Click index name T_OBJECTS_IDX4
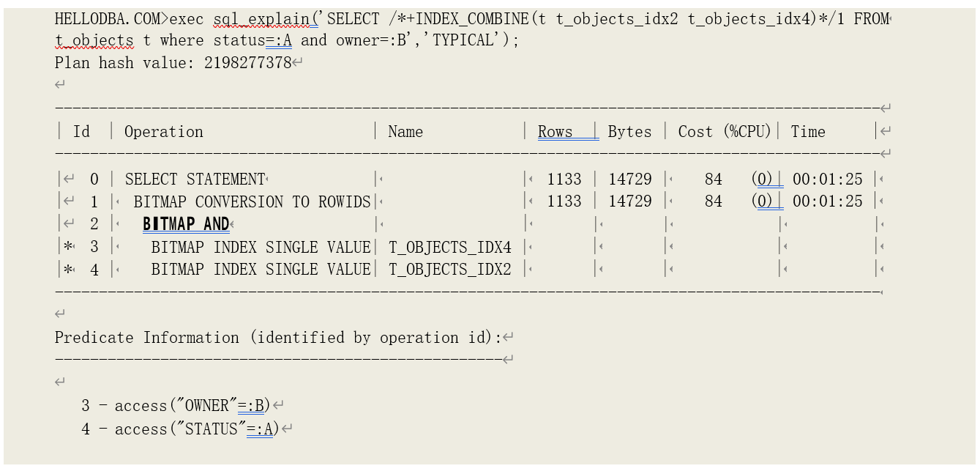980x474 pixels. click(450, 247)
